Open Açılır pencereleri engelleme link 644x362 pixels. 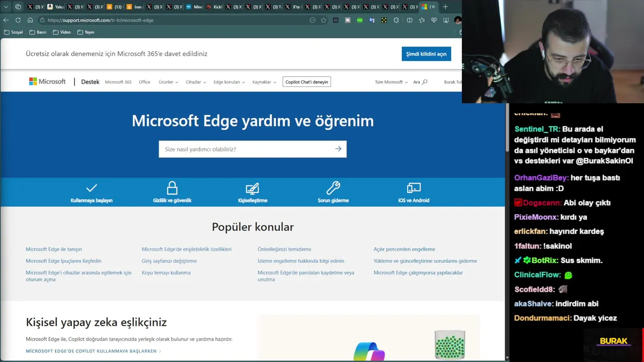pyautogui.click(x=405, y=249)
